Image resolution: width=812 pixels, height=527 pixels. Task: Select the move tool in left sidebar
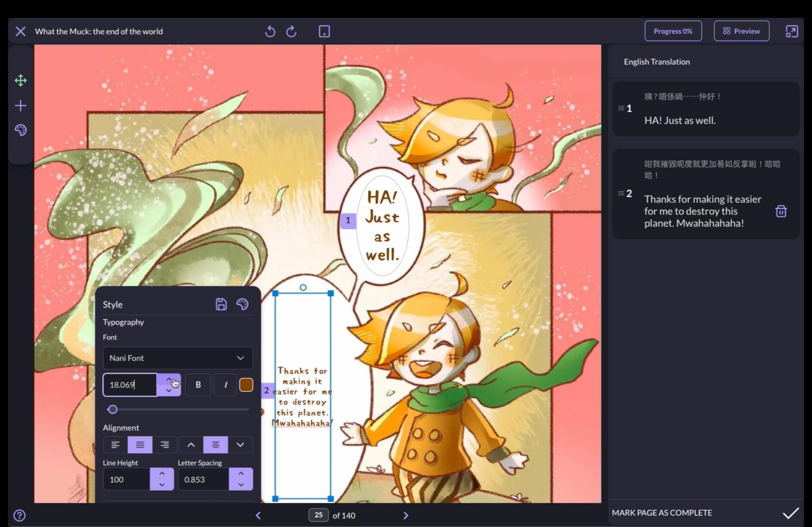[20, 81]
